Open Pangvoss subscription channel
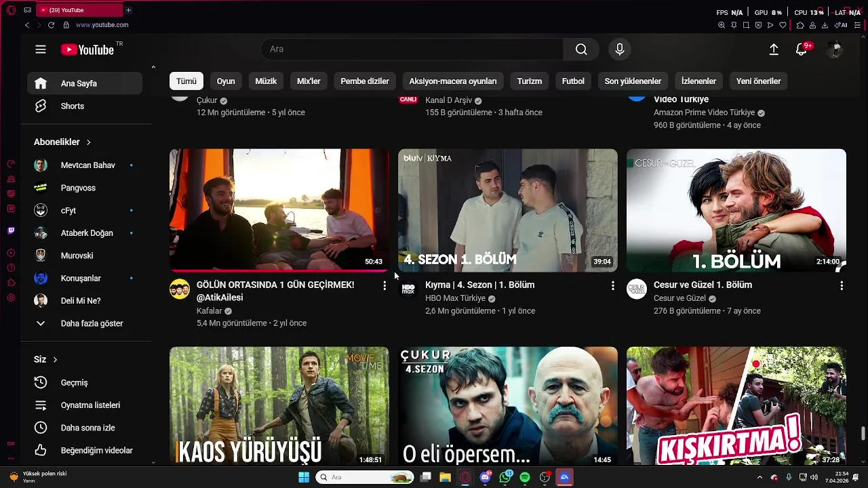This screenshot has height=488, width=868. (x=85, y=188)
